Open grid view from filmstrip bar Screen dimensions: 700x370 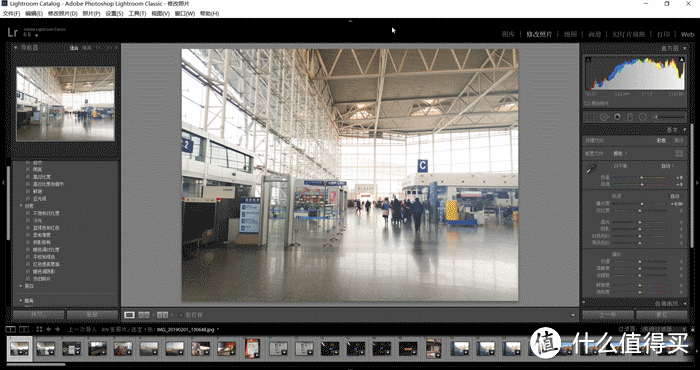tap(39, 329)
